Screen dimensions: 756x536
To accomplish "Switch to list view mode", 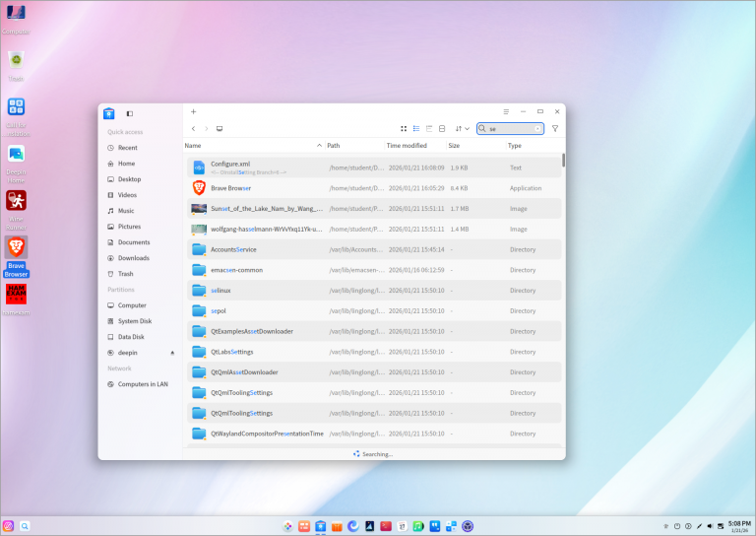I will coord(416,128).
